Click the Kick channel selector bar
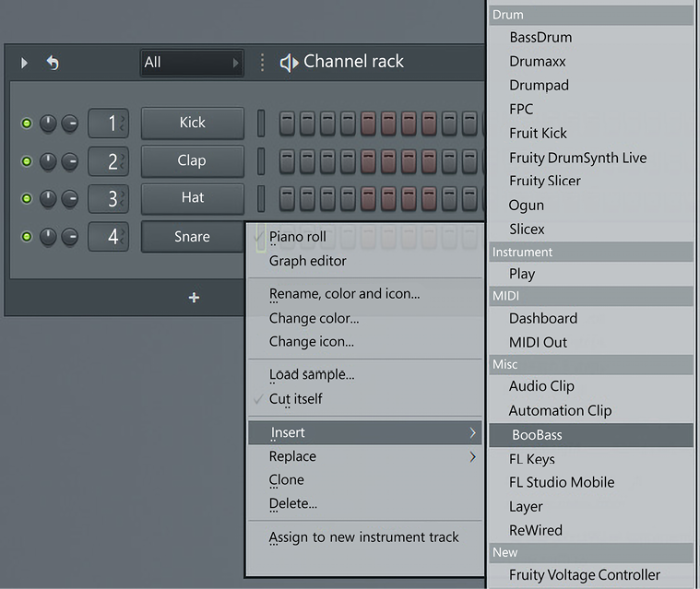The width and height of the screenshot is (700, 589). tap(261, 124)
